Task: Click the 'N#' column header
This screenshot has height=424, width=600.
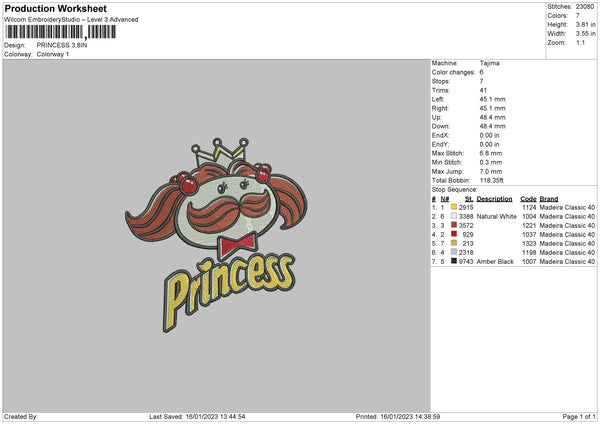Action: (x=445, y=199)
